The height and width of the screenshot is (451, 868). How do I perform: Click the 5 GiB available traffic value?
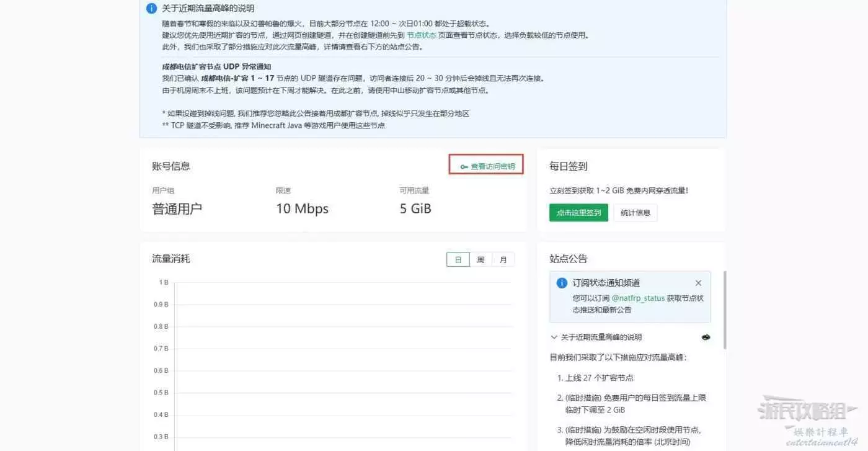[x=415, y=209]
